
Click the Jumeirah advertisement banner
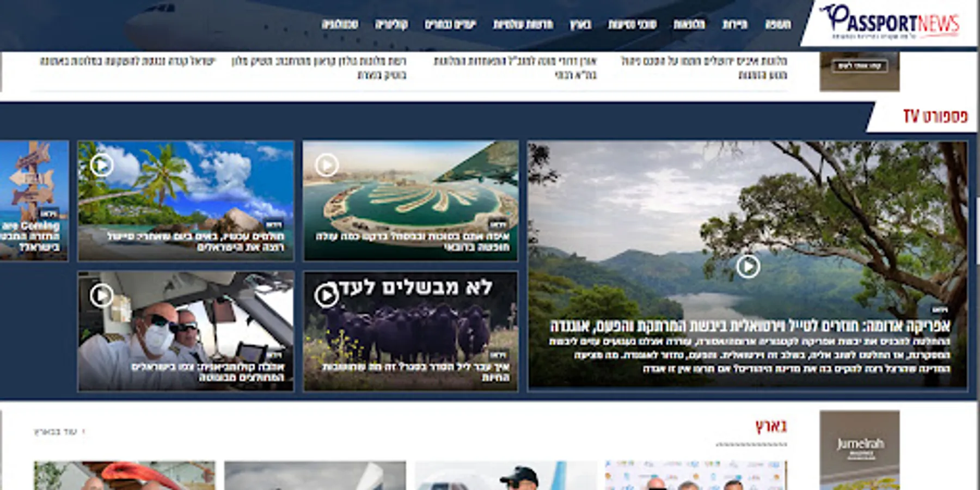click(860, 450)
